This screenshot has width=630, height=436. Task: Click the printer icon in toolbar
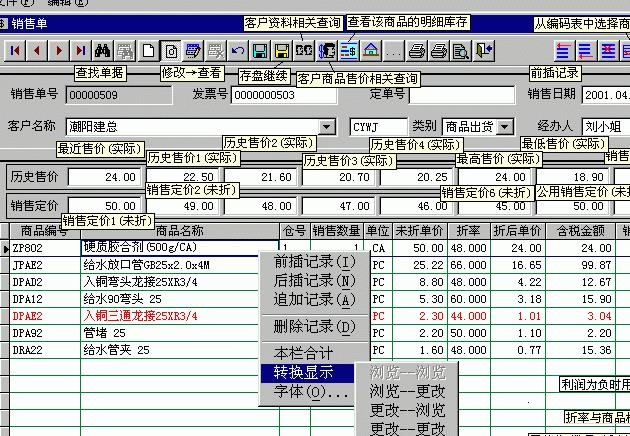[417, 51]
